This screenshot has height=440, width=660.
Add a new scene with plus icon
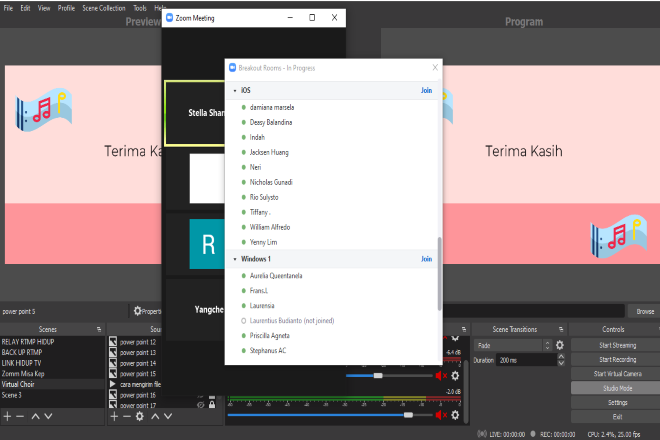point(7,416)
